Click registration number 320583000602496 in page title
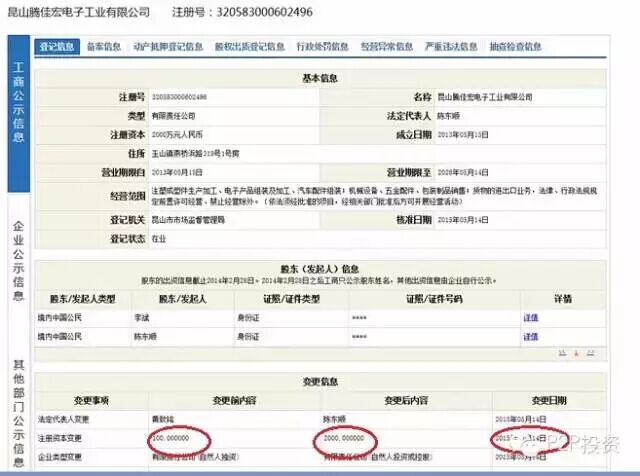This screenshot has width=640, height=476. click(264, 12)
